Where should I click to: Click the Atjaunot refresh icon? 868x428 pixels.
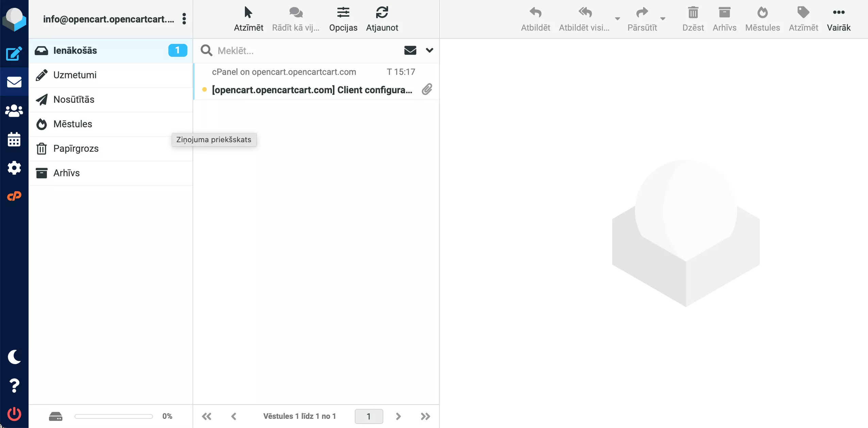click(382, 19)
